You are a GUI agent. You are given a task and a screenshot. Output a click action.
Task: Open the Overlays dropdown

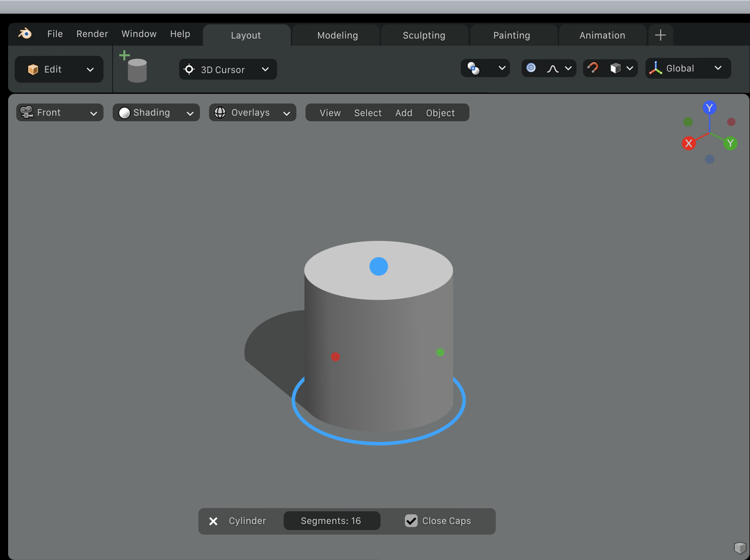click(x=253, y=113)
